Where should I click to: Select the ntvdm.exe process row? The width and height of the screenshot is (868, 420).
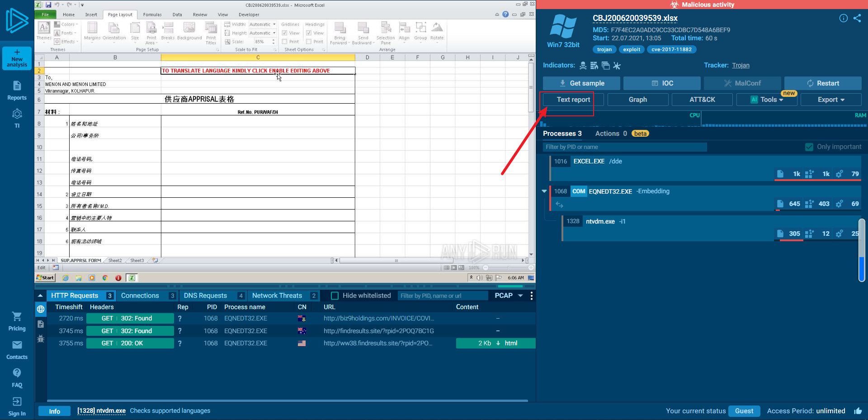click(x=711, y=228)
